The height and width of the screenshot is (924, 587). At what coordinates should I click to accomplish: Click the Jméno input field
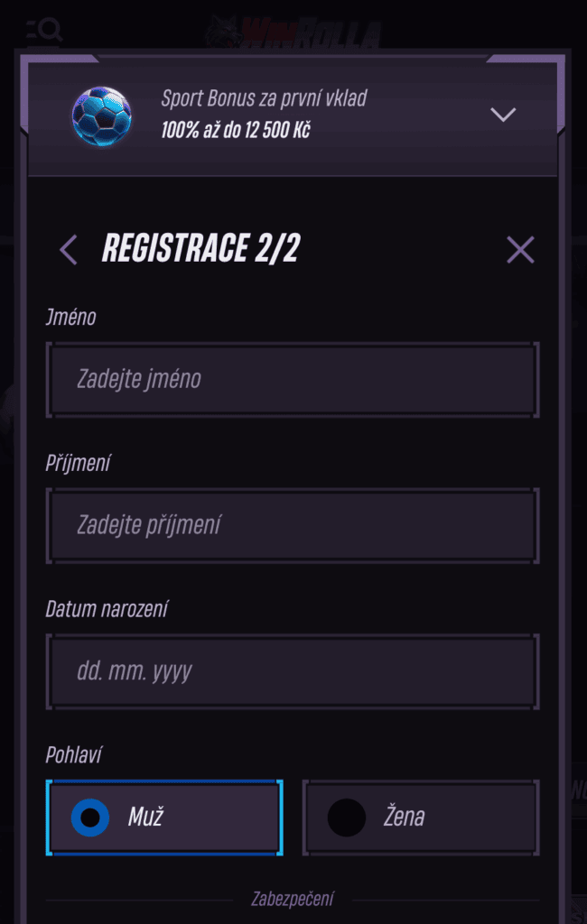click(x=293, y=379)
